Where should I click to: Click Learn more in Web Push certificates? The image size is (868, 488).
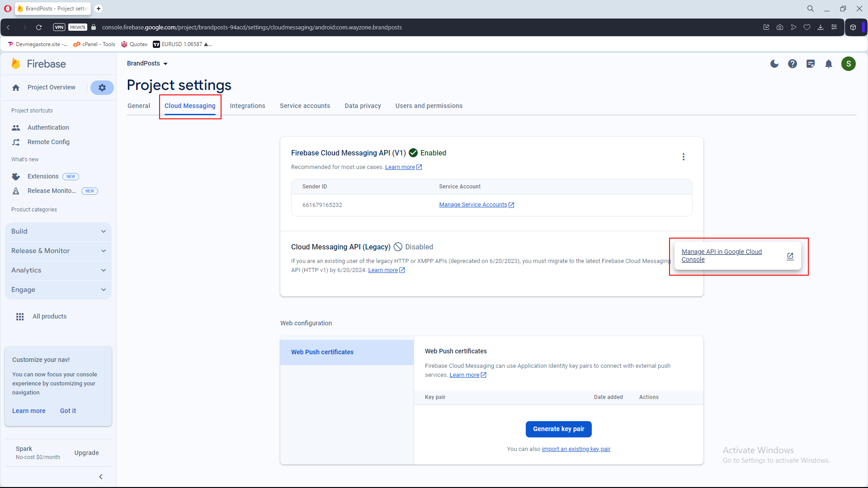click(x=468, y=375)
